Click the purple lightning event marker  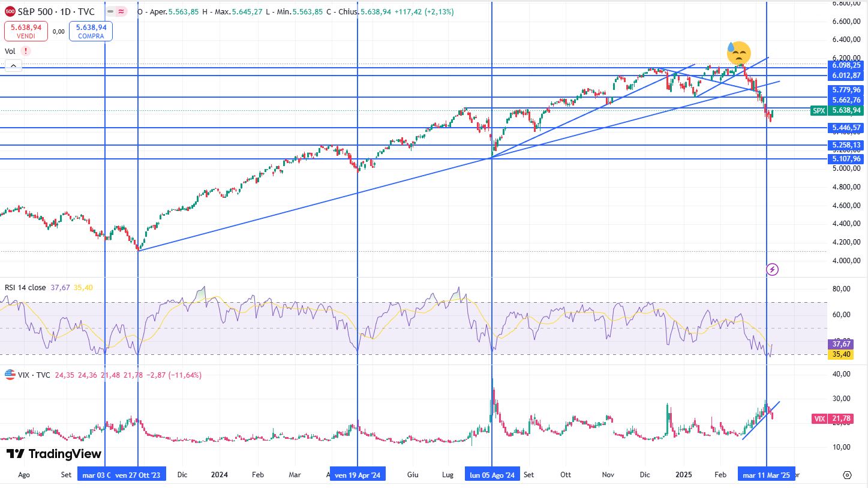pyautogui.click(x=773, y=270)
